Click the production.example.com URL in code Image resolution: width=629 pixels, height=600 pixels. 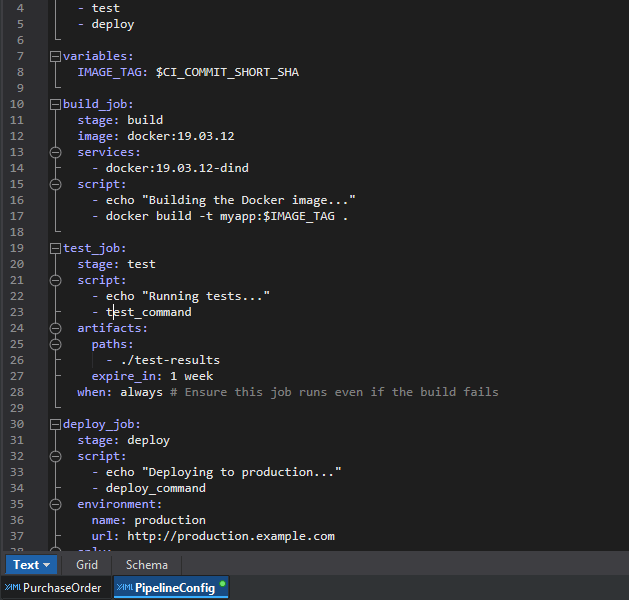[x=229, y=536]
